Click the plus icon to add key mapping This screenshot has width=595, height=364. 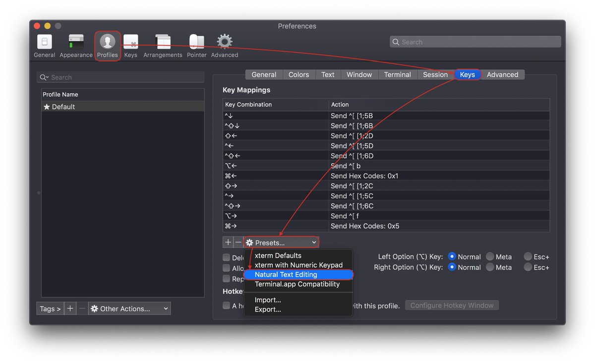228,242
